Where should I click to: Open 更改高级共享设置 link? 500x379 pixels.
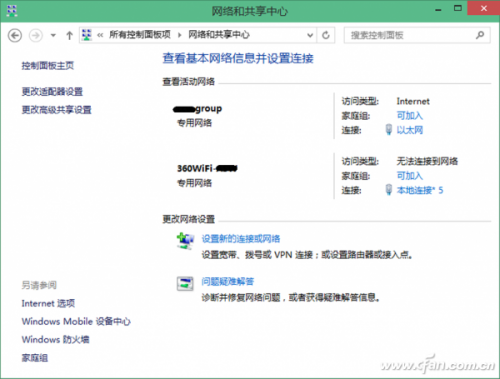click(56, 109)
